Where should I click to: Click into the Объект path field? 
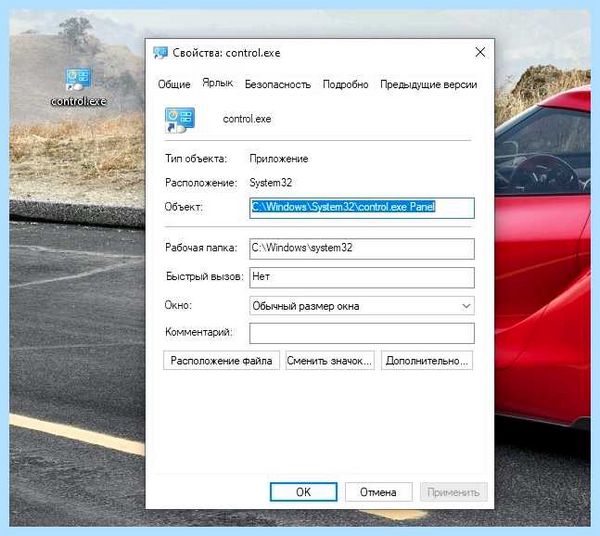pos(362,208)
